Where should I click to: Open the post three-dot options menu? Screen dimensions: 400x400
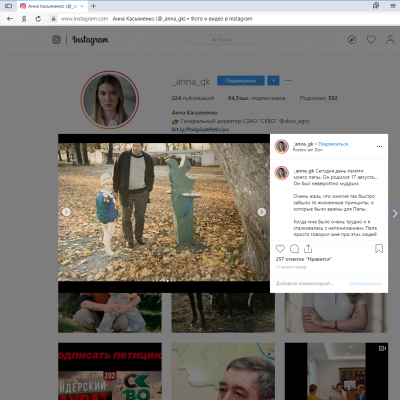pyautogui.click(x=379, y=146)
